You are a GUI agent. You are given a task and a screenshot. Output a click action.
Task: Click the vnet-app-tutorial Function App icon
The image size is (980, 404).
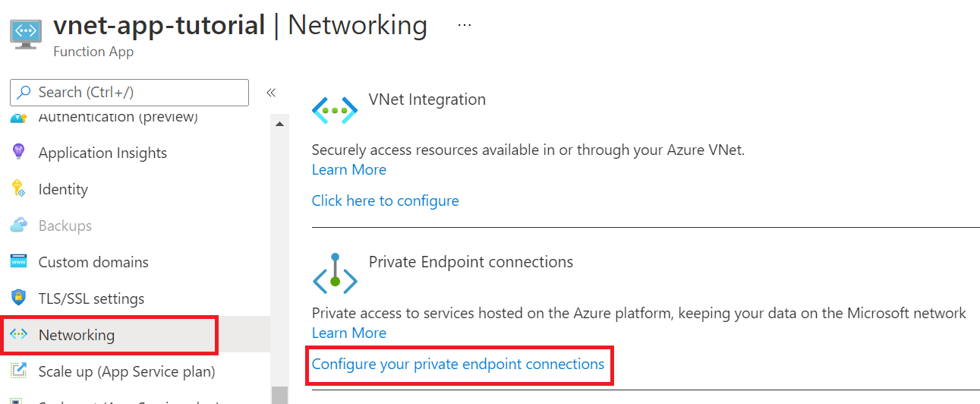[x=26, y=35]
